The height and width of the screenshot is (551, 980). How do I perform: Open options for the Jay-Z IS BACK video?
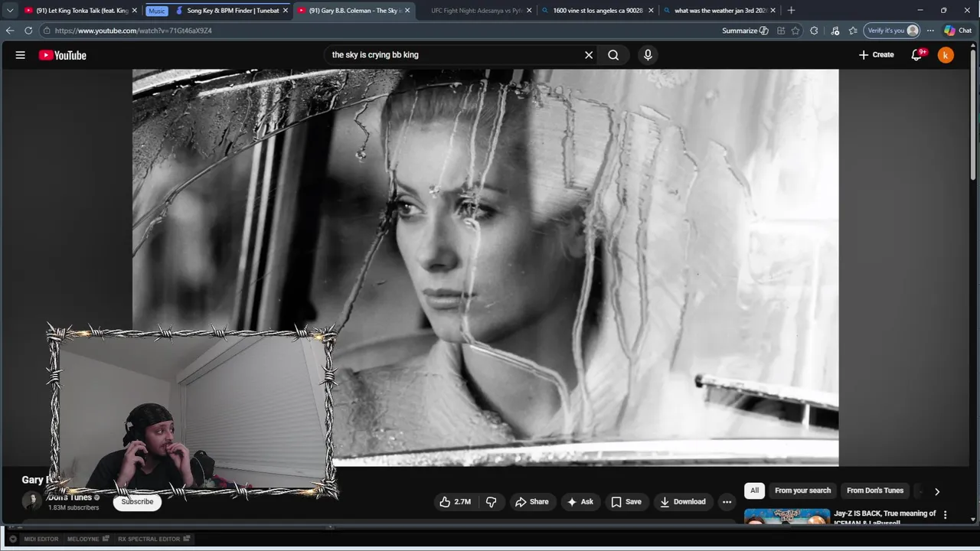click(x=945, y=515)
